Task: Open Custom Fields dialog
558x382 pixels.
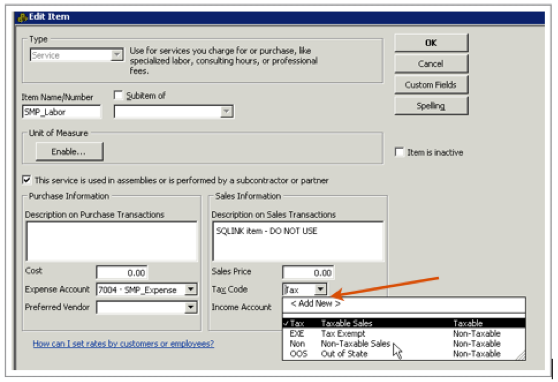Action: click(x=431, y=85)
